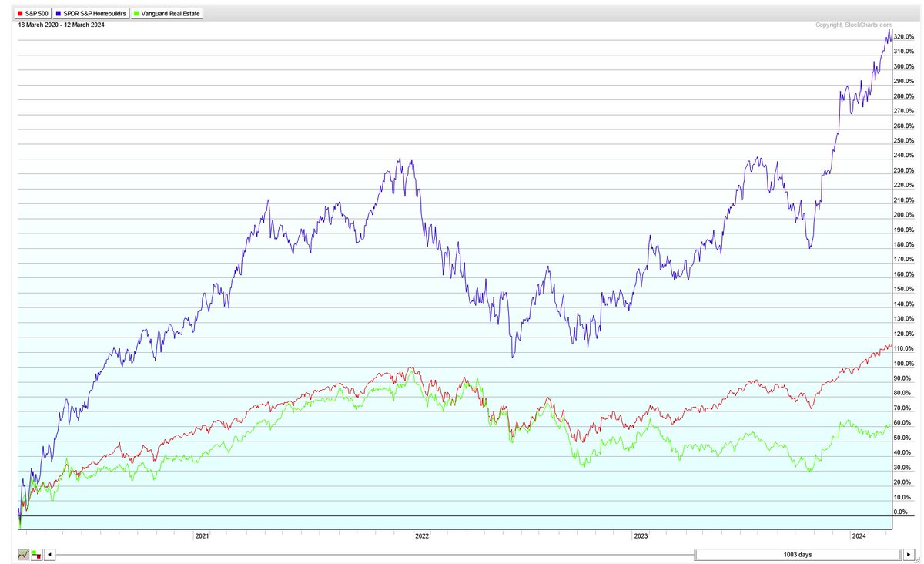This screenshot has width=924, height=564.
Task: Click the left arrow of date slider
Action: [50, 554]
